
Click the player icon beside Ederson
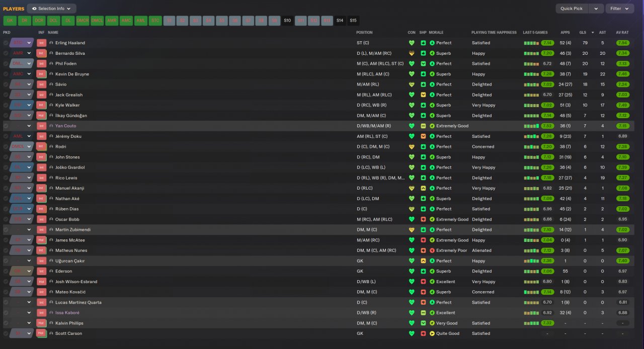(x=51, y=271)
